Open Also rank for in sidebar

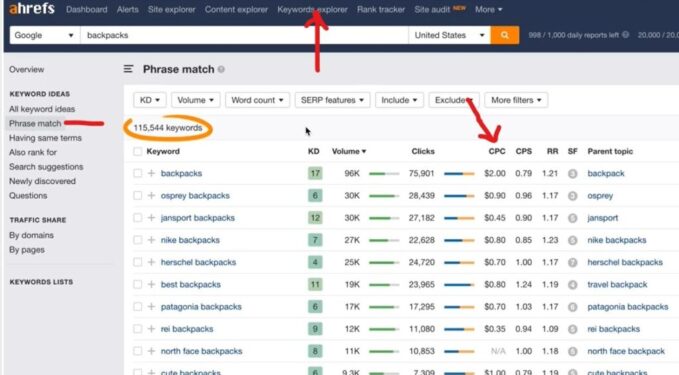tap(33, 152)
